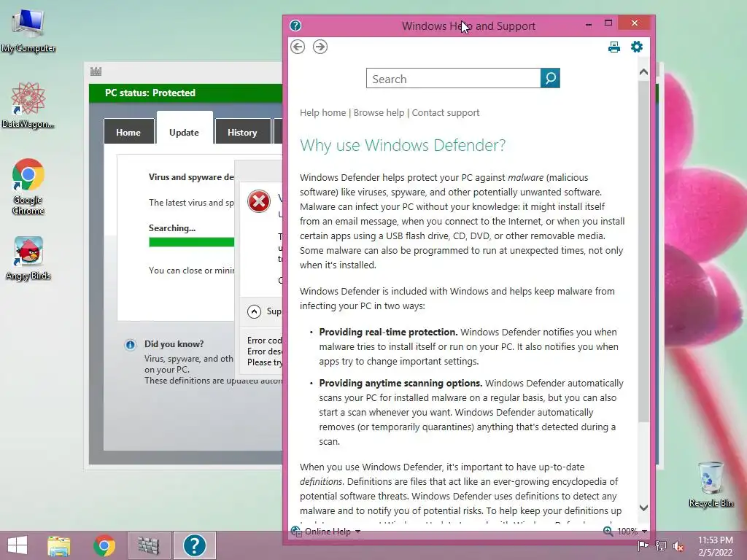Open the Recycle Bin
This screenshot has width=747, height=560.
711,484
